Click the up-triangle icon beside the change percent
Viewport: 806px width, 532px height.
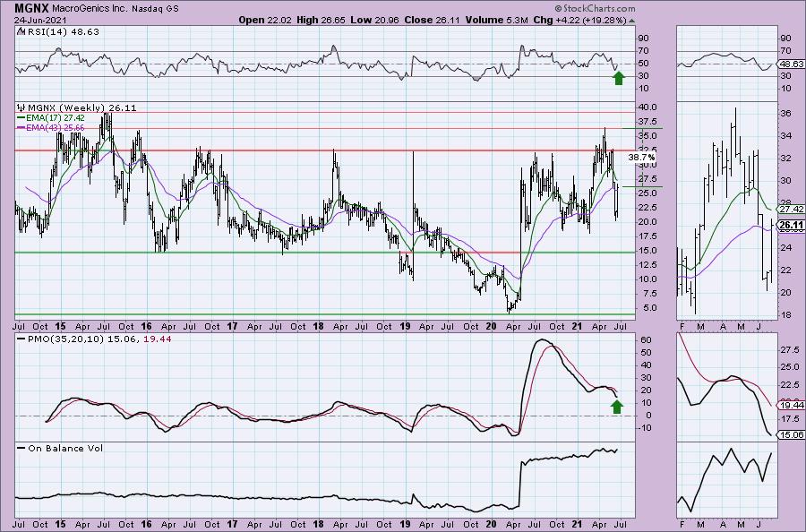(631, 21)
